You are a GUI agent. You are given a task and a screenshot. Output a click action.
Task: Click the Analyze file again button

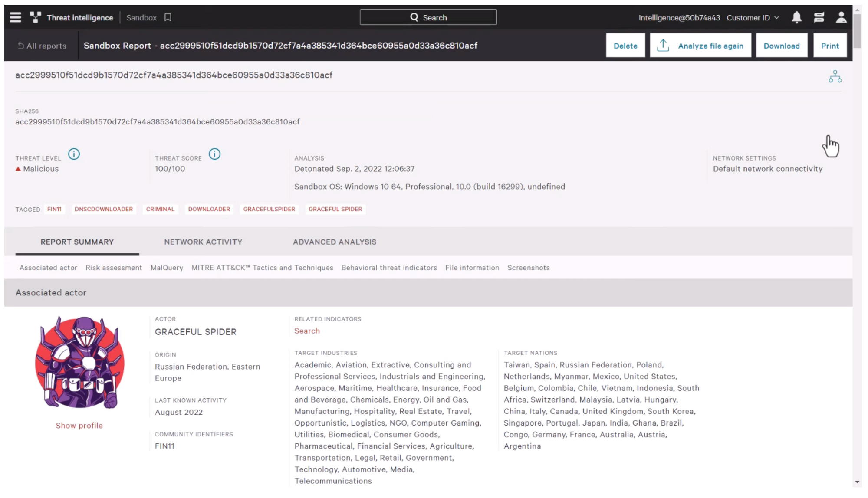tap(700, 46)
